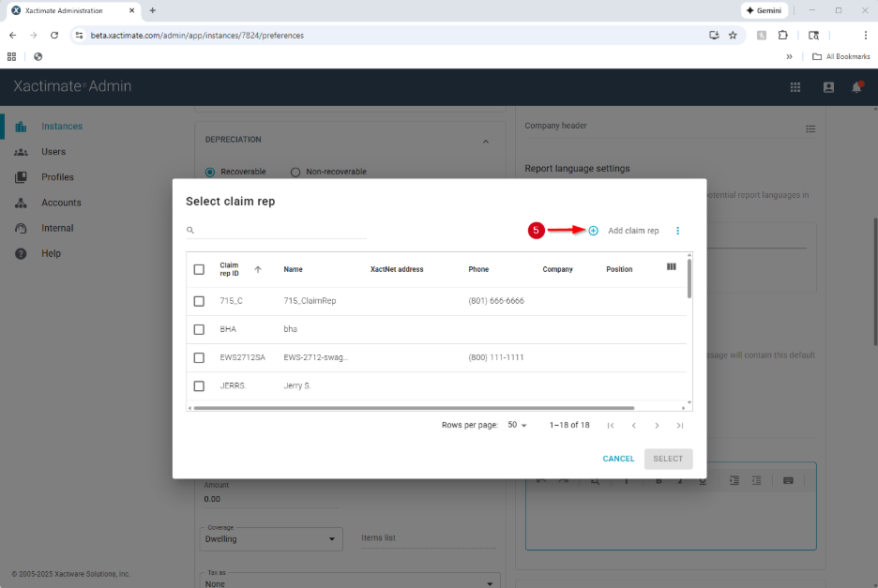The width and height of the screenshot is (878, 588).
Task: Open the Coverage Dwelling dropdown
Action: click(271, 538)
